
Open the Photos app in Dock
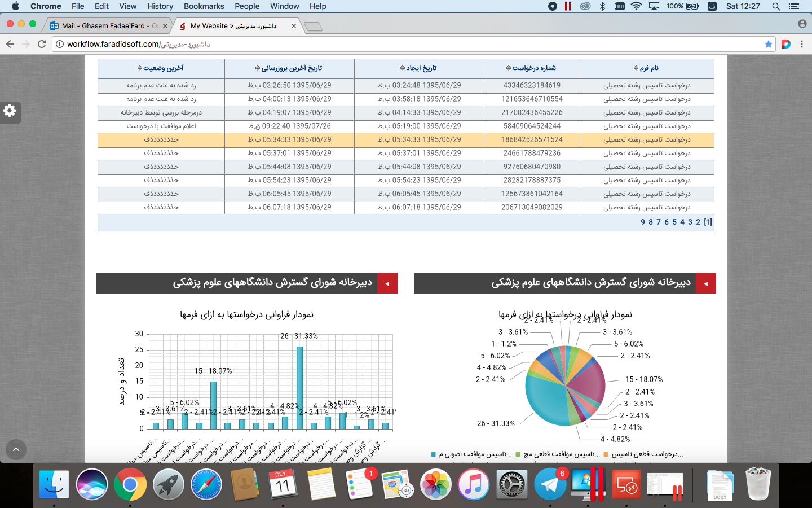(x=436, y=484)
